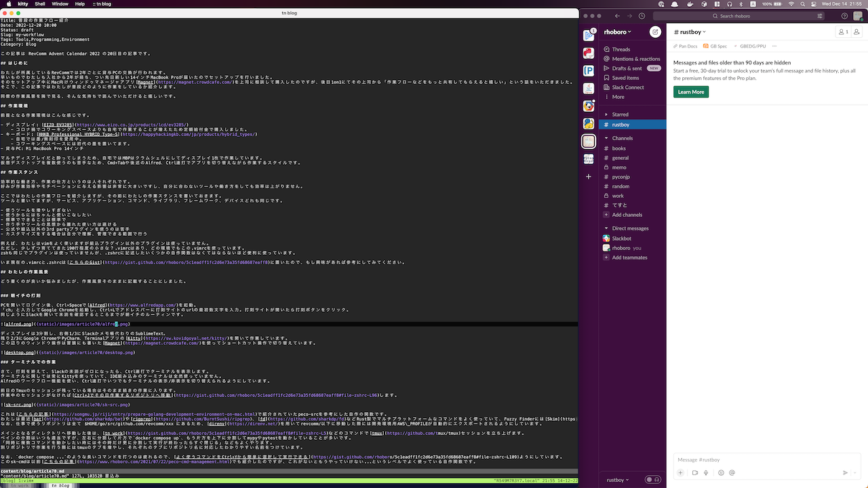The image size is (868, 488).
Task: Collapse the Direct messages section
Action: click(606, 228)
